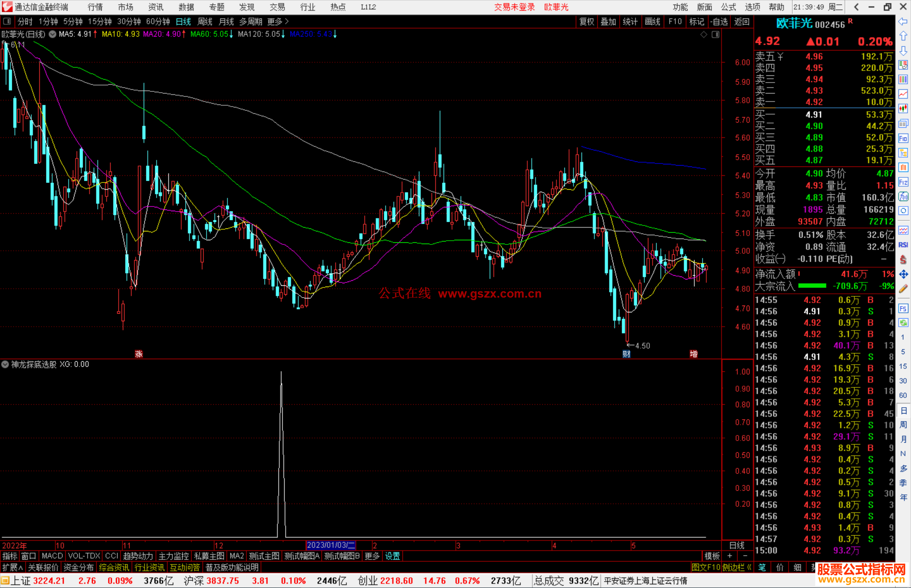The image size is (911, 588).
Task: Open the F12 sidebar icon
Action: pos(903,183)
